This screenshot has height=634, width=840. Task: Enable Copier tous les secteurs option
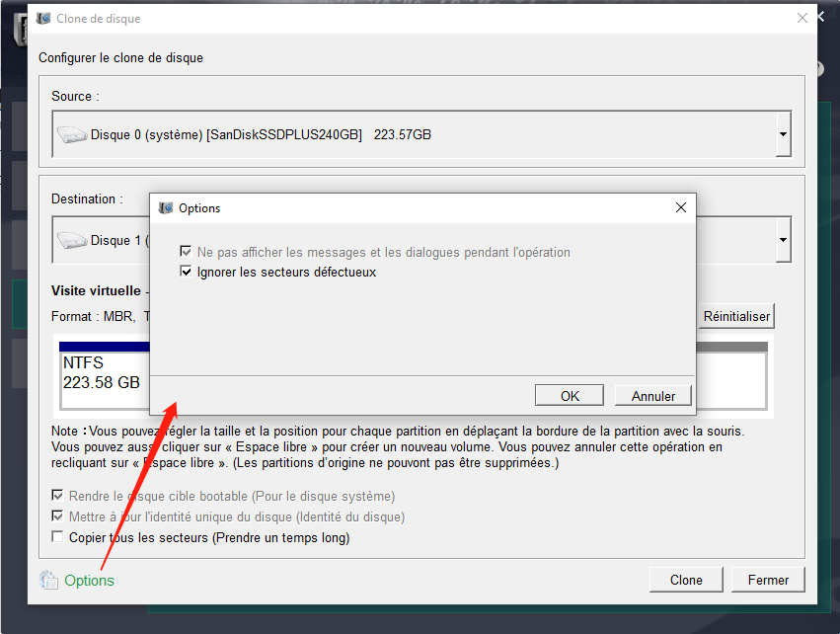56,537
